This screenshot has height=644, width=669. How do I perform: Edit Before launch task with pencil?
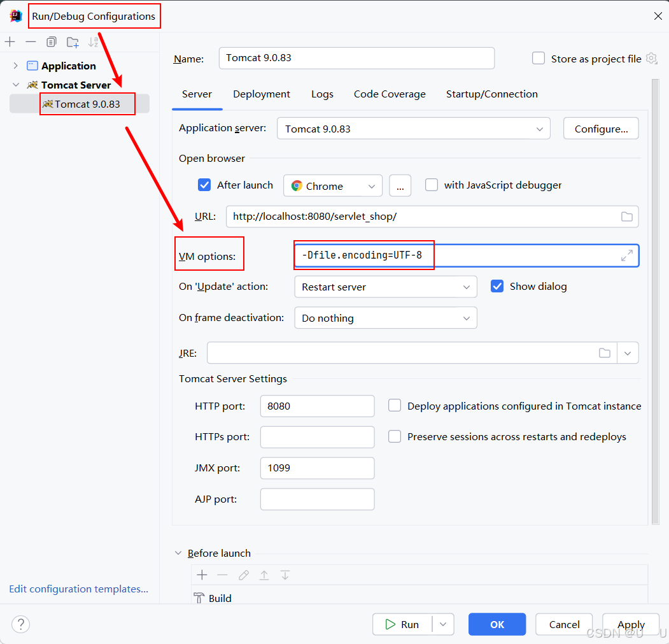(x=244, y=575)
